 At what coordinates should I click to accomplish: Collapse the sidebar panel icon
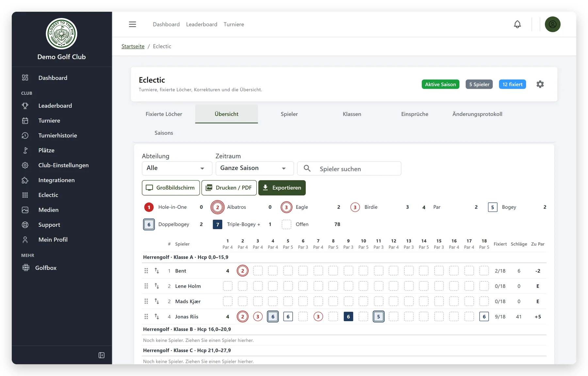pos(102,355)
